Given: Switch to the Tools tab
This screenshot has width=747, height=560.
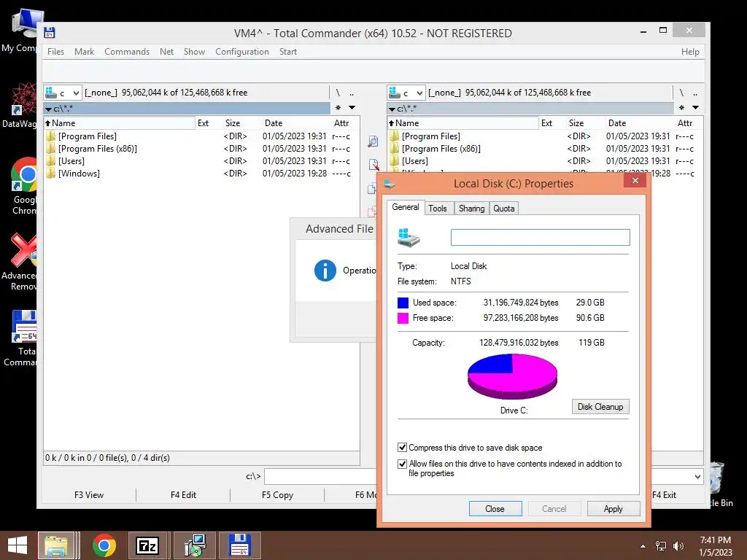Looking at the screenshot, I should [x=438, y=208].
